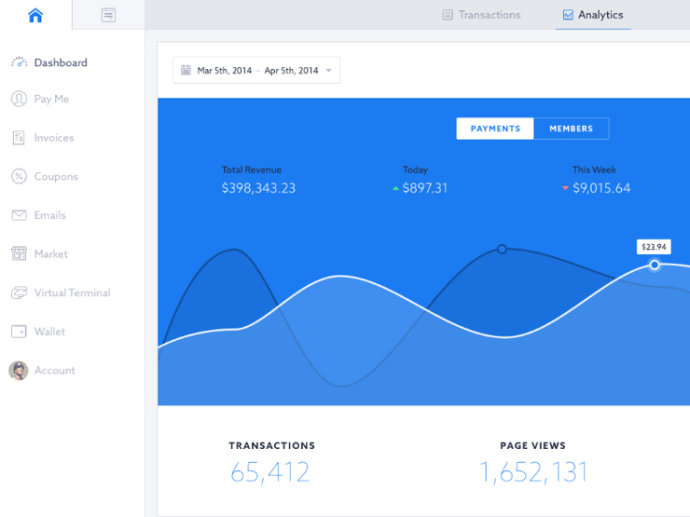Viewport: 690px width, 517px height.
Task: Click the dark curve data point marker
Action: pos(502,249)
